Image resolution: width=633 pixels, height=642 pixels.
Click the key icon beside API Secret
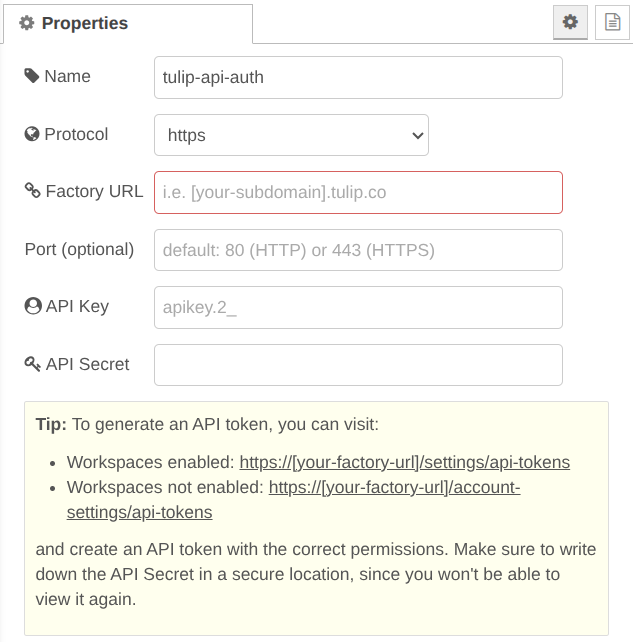32,364
